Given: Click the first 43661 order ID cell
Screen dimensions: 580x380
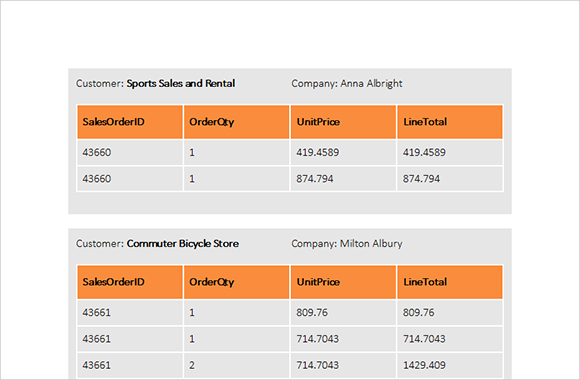Looking at the screenshot, I should click(130, 313).
